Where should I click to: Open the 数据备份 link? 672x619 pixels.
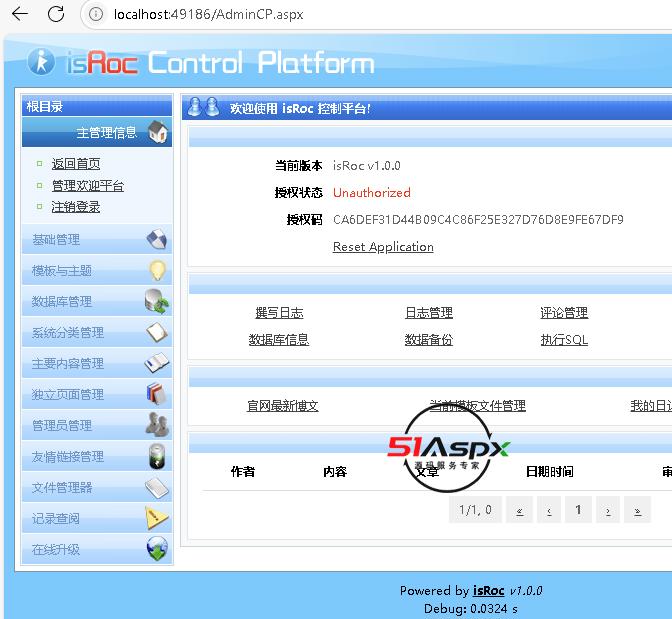(429, 340)
